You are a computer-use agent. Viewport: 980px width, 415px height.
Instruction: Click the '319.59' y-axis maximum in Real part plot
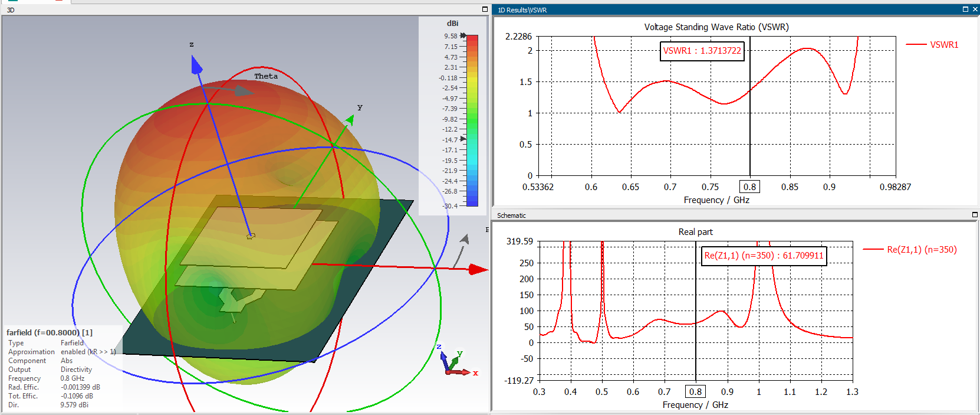click(x=519, y=241)
